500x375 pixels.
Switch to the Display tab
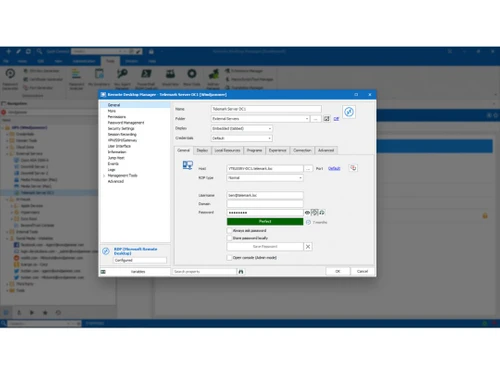(x=202, y=150)
